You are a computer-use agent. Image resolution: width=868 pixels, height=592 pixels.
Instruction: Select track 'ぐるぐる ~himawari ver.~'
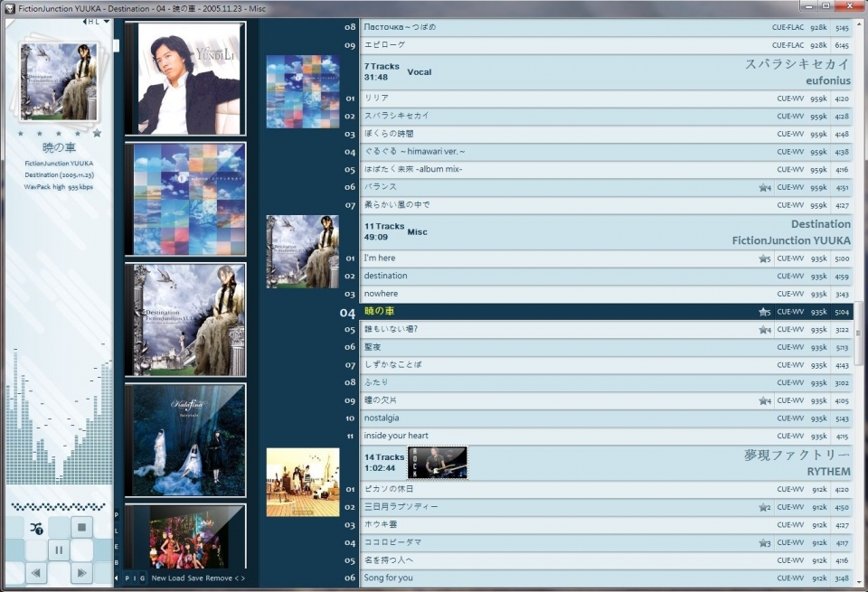(606, 152)
